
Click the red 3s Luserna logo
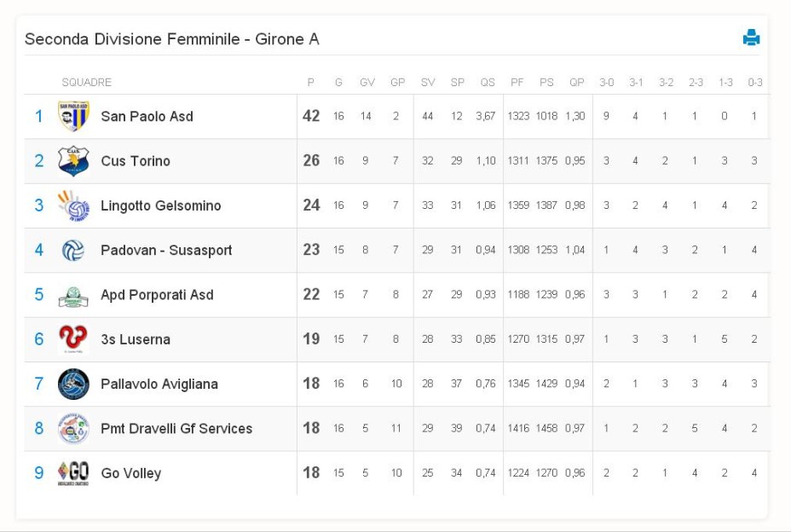coord(73,338)
